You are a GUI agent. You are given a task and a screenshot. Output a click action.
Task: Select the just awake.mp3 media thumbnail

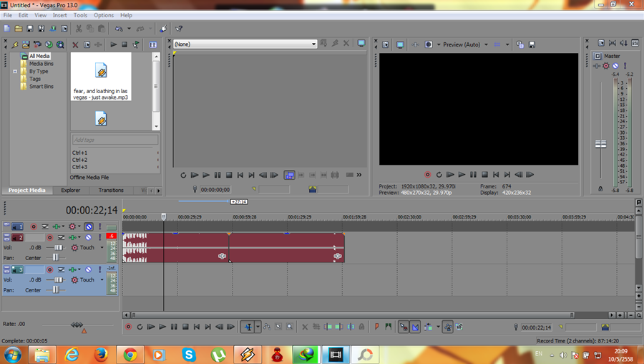coord(101,78)
